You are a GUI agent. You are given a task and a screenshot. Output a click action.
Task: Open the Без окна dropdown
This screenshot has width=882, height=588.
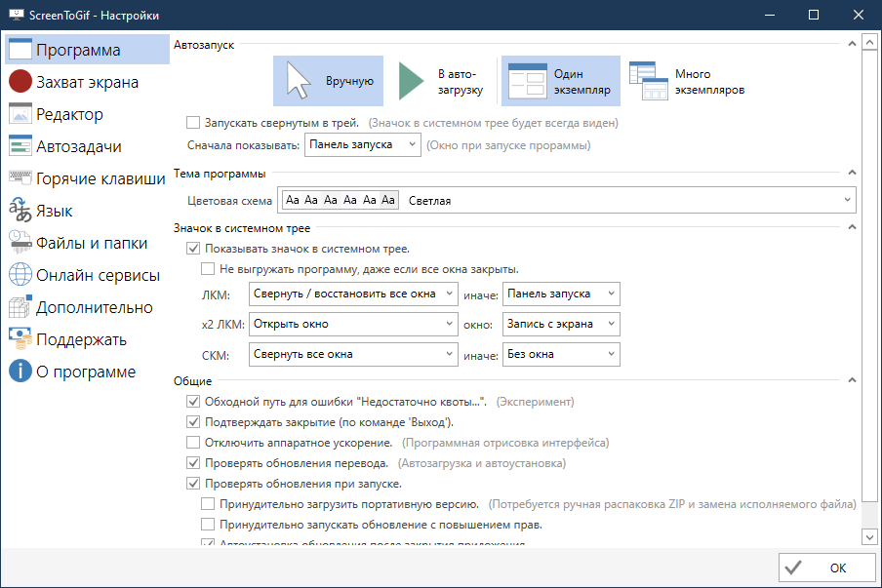coord(561,354)
